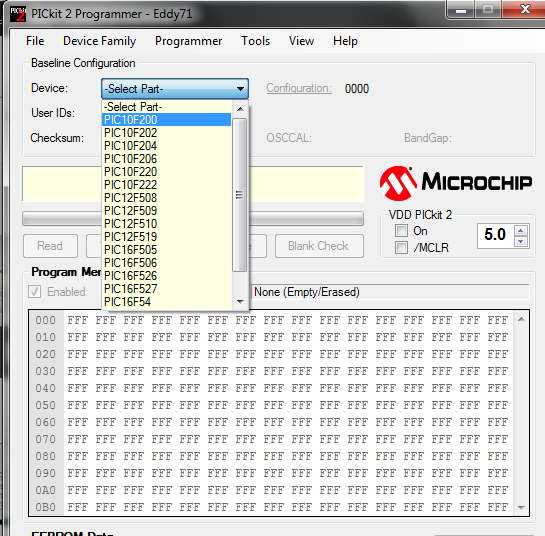This screenshot has height=536, width=545.
Task: Open the Configuration link
Action: click(x=299, y=88)
